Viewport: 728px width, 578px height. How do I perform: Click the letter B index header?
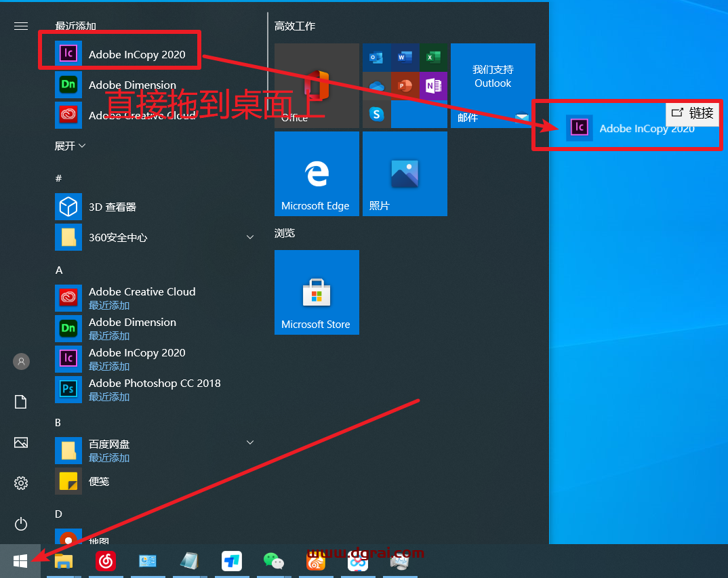pos(58,422)
